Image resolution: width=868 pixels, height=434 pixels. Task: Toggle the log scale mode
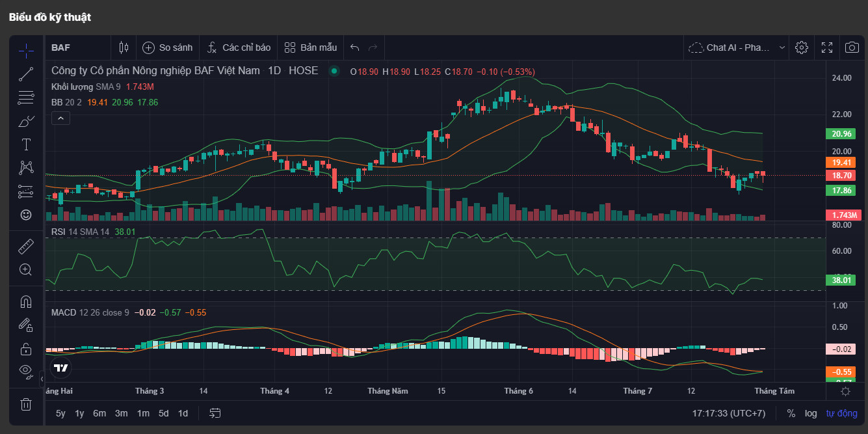pyautogui.click(x=811, y=413)
